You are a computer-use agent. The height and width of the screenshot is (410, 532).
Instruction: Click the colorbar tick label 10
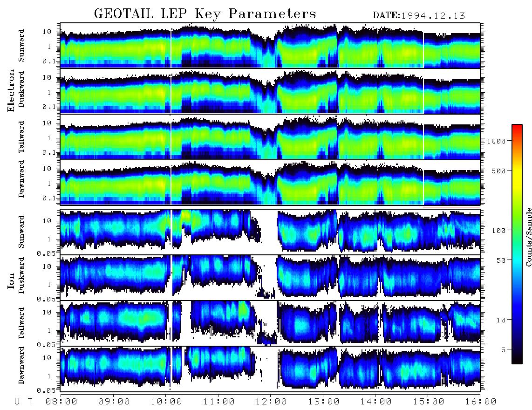pos(501,320)
